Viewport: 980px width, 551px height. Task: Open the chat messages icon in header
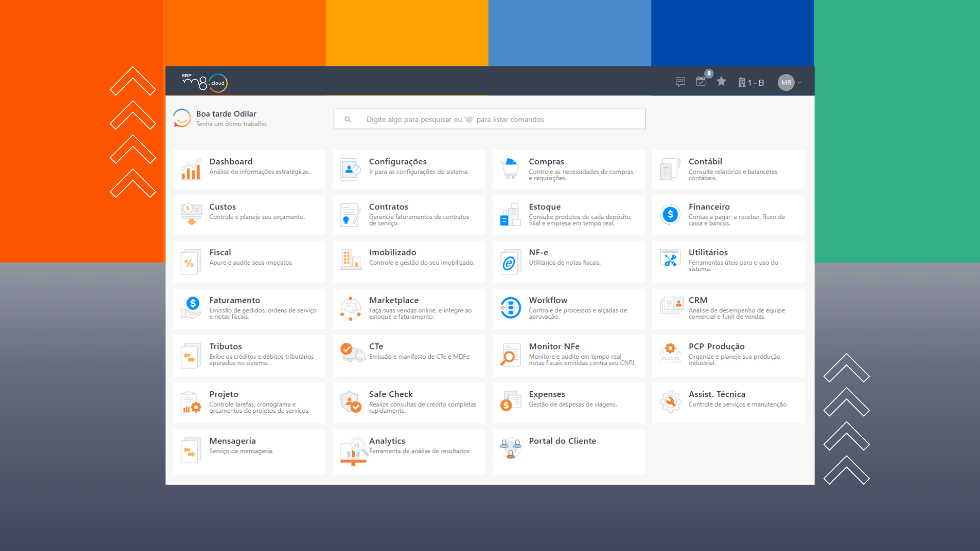(x=680, y=82)
